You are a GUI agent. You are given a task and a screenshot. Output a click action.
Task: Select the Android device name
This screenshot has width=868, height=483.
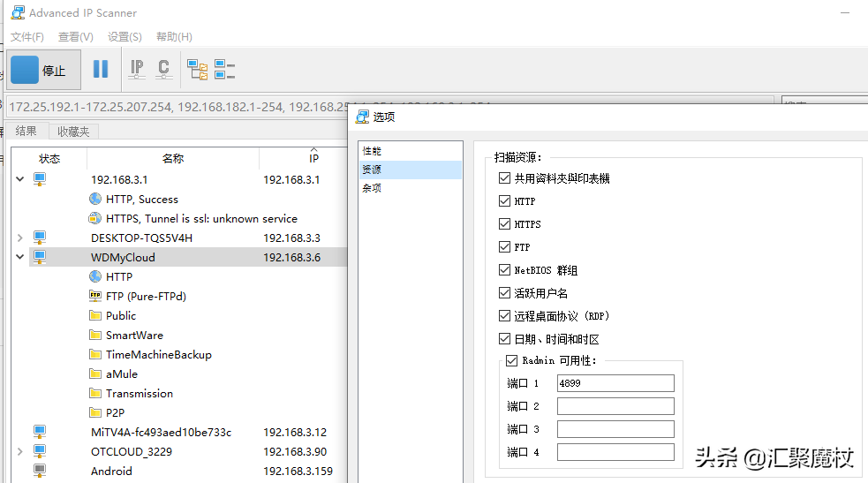coord(111,471)
